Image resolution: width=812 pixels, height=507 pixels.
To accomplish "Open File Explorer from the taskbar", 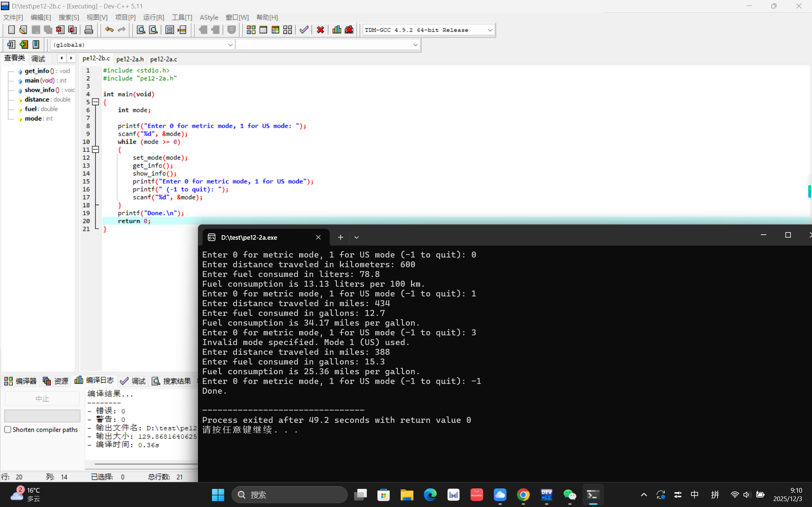I will [407, 495].
